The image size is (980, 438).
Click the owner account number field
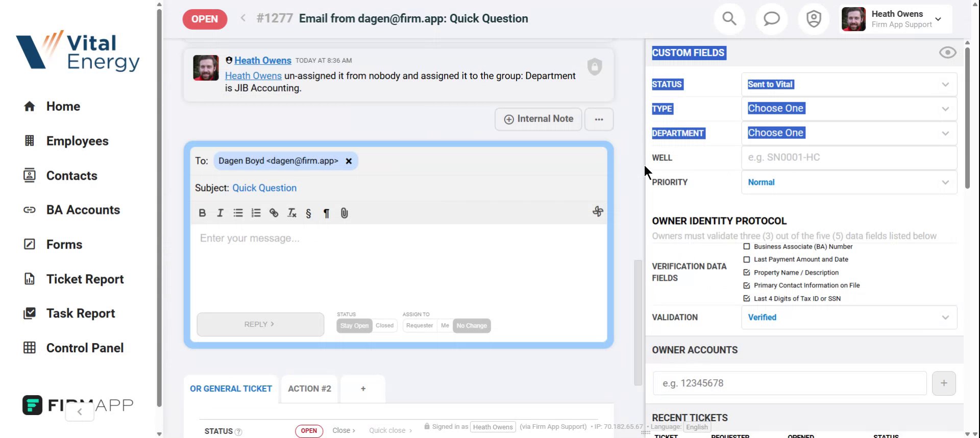pyautogui.click(x=790, y=383)
